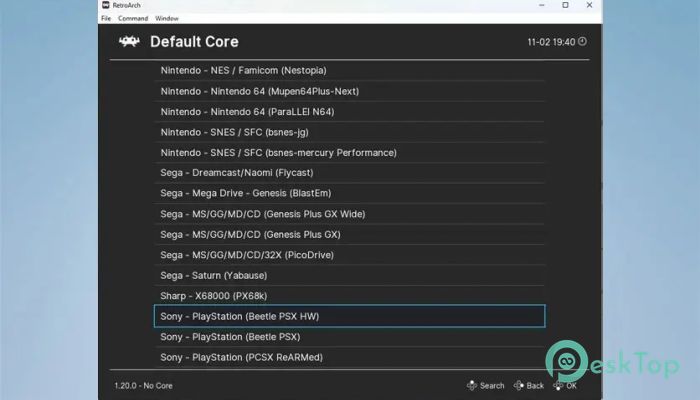Choose Sony - PlayStation (Beetle PSX)
Screen dimensions: 700x400
pyautogui.click(x=350, y=337)
